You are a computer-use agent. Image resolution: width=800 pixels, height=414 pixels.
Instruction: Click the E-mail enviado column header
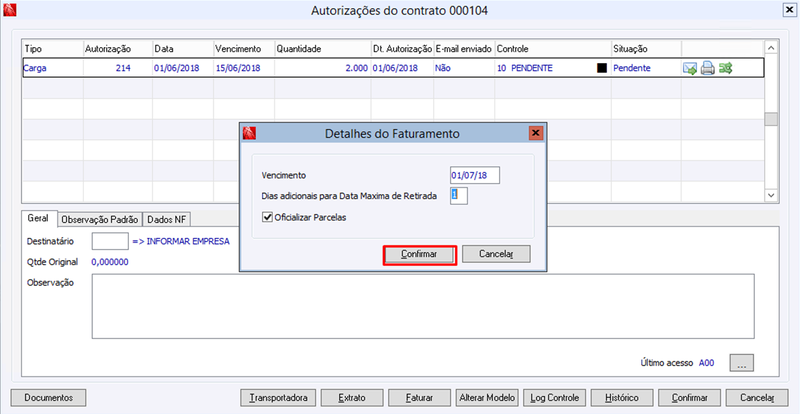[x=464, y=49]
